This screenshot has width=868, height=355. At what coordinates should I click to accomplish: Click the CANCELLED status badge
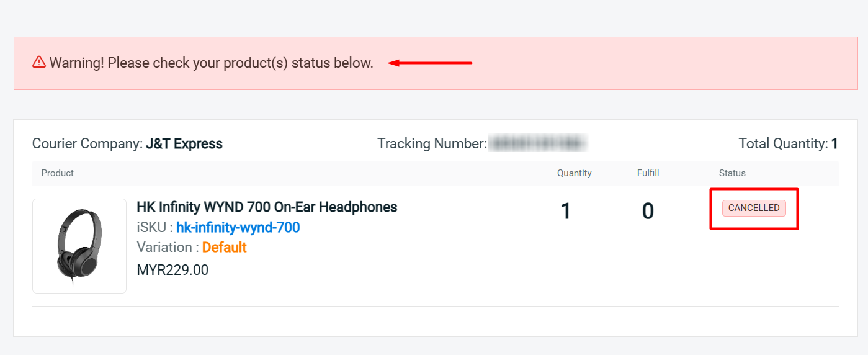pyautogui.click(x=754, y=209)
